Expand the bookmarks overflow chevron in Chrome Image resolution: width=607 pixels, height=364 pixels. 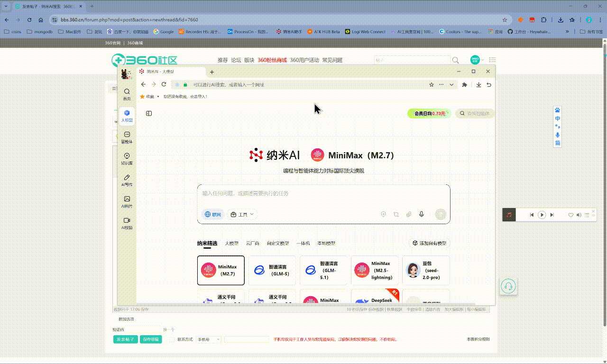click(x=568, y=32)
